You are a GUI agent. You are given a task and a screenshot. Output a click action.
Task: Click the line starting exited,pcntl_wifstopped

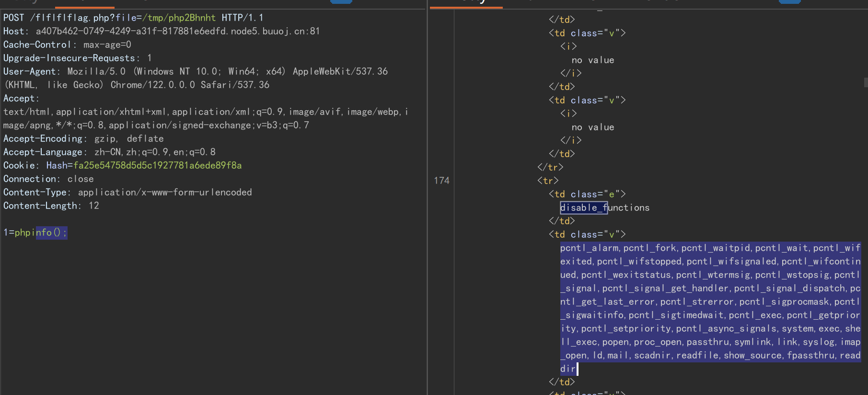coord(710,261)
